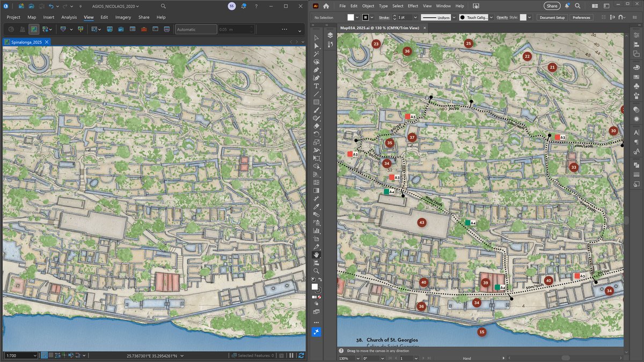Select the Type tool in Illustrator
The image size is (644, 362).
click(x=317, y=86)
